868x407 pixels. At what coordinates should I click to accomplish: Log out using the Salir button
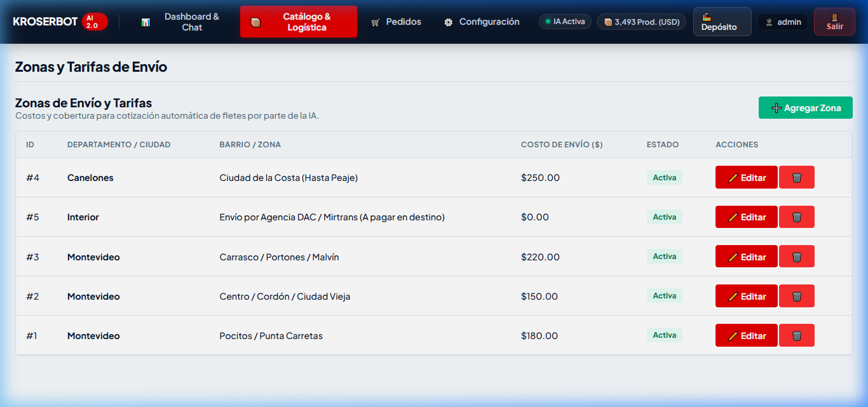coord(835,22)
